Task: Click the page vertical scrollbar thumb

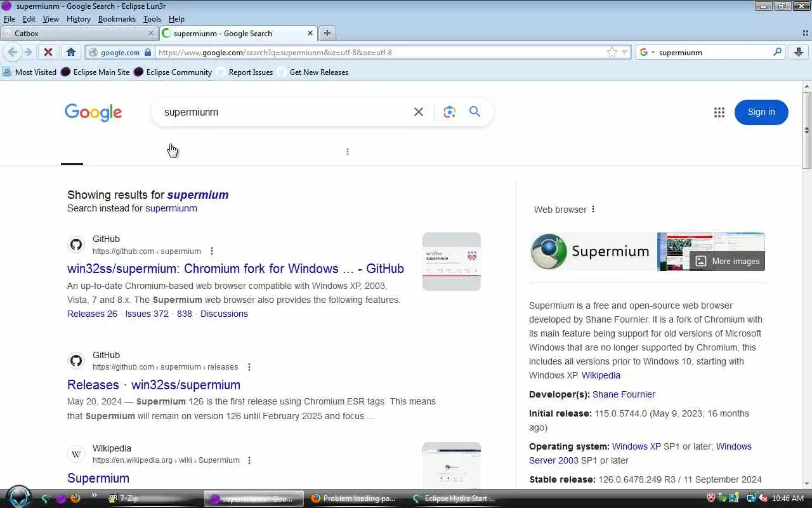Action: click(806, 130)
